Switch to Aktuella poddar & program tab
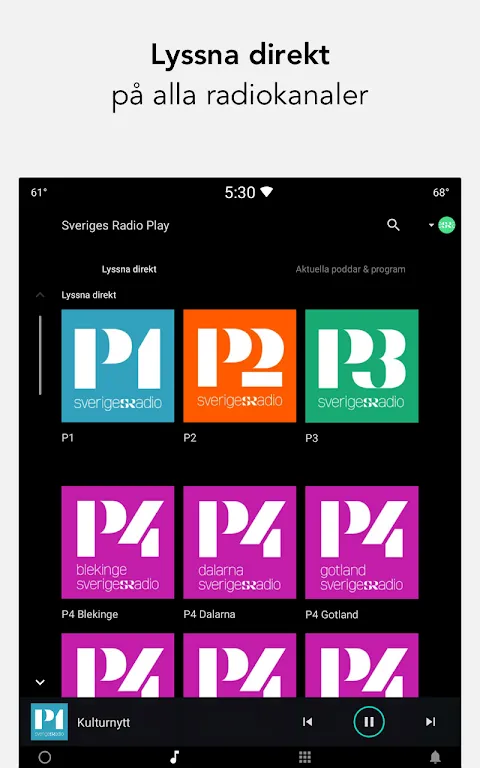 (x=350, y=269)
